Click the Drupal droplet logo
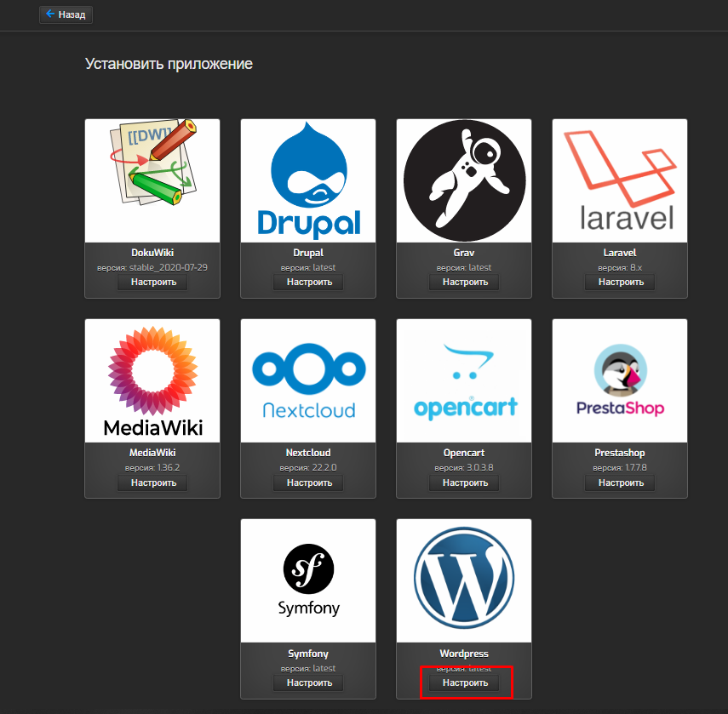This screenshot has height=714, width=728. 308,180
